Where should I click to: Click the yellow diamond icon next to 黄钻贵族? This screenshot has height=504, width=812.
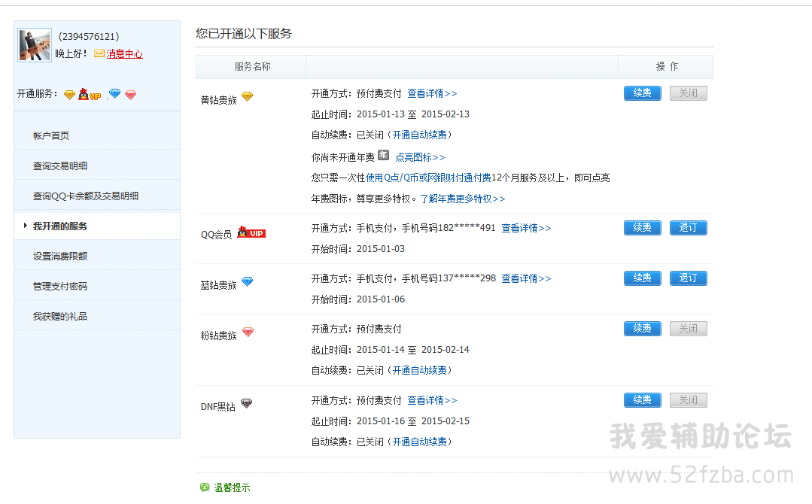click(x=248, y=96)
